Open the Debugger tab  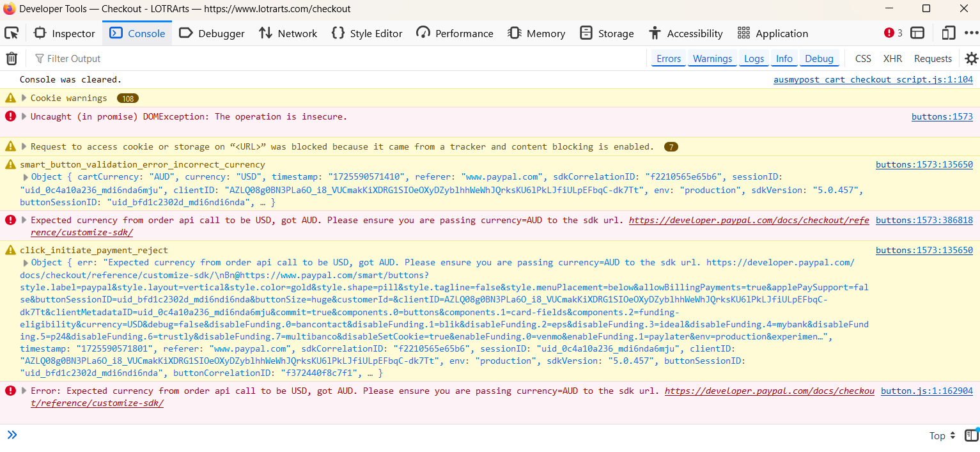click(x=212, y=33)
